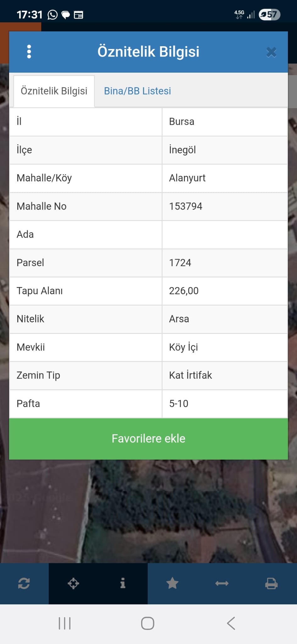Tap the Tapu Alanı value 226,00

pyautogui.click(x=184, y=291)
